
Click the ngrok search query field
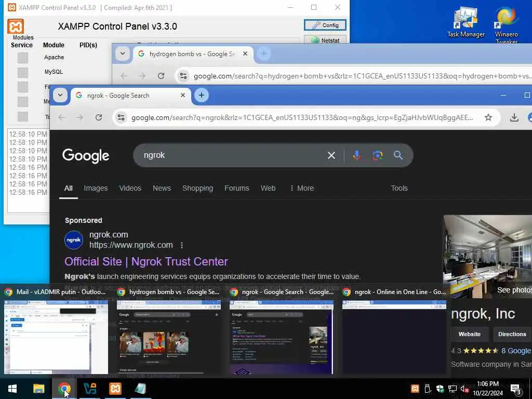click(x=231, y=155)
